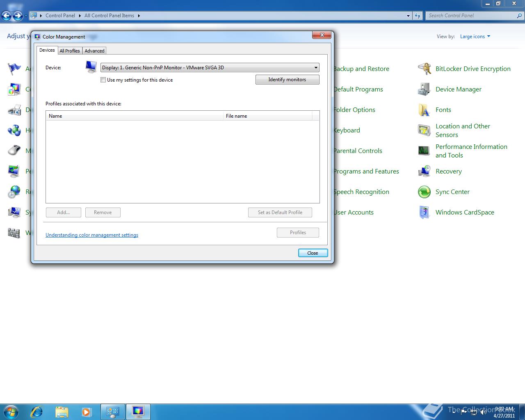Switch to the Advanced tab
Image resolution: width=525 pixels, height=420 pixels.
(94, 51)
